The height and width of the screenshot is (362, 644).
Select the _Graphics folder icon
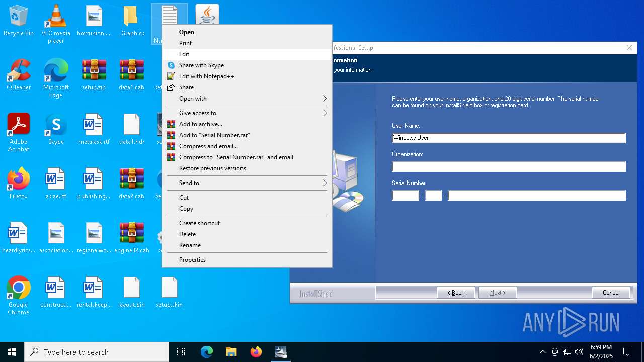point(131,21)
